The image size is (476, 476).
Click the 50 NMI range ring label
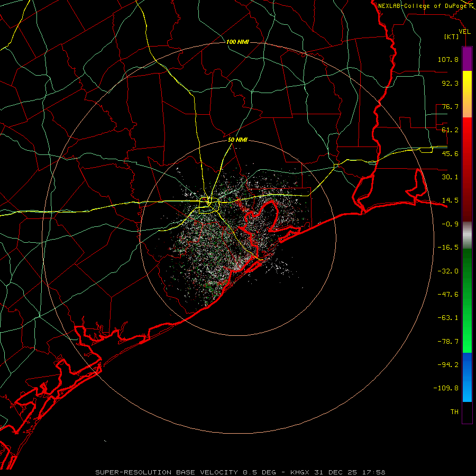(237, 140)
